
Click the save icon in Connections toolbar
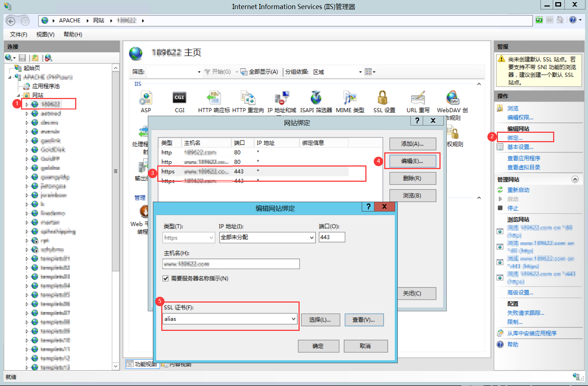[x=23, y=58]
